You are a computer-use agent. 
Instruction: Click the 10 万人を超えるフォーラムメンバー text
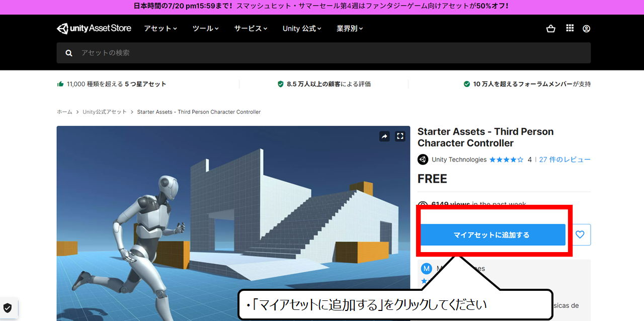point(523,84)
